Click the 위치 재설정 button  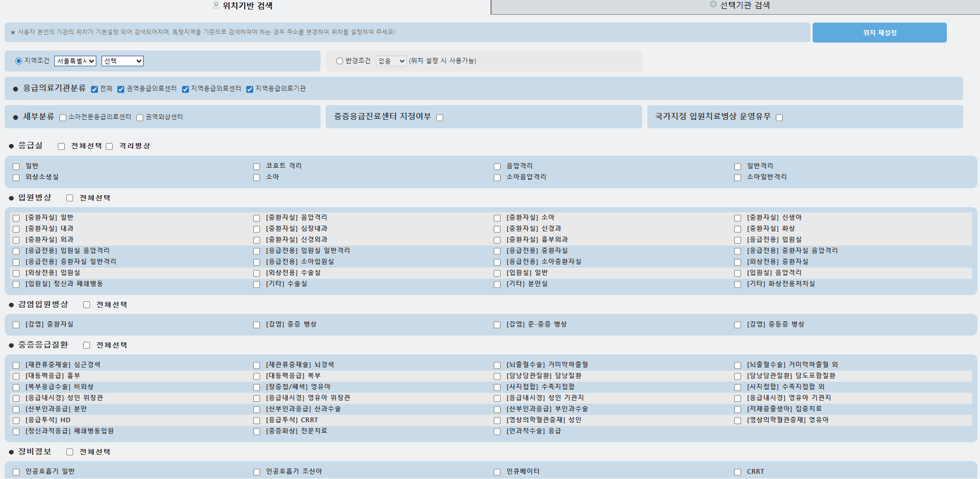coord(878,32)
